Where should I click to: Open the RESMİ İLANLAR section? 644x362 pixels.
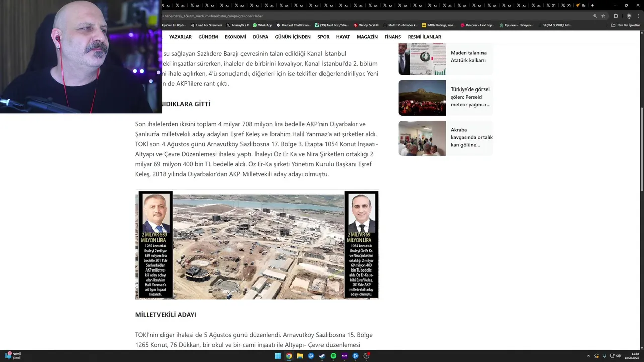pyautogui.click(x=424, y=37)
